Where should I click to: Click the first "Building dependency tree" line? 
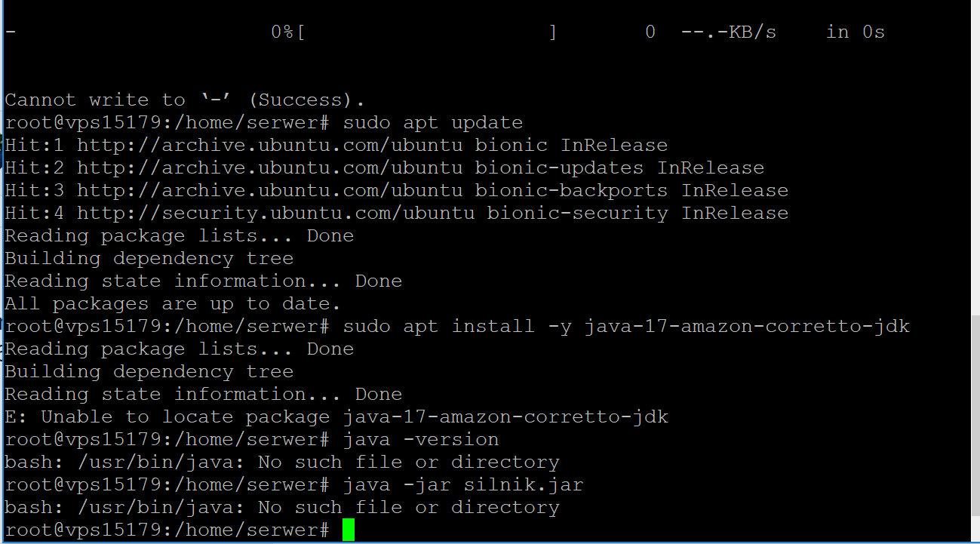coord(149,258)
